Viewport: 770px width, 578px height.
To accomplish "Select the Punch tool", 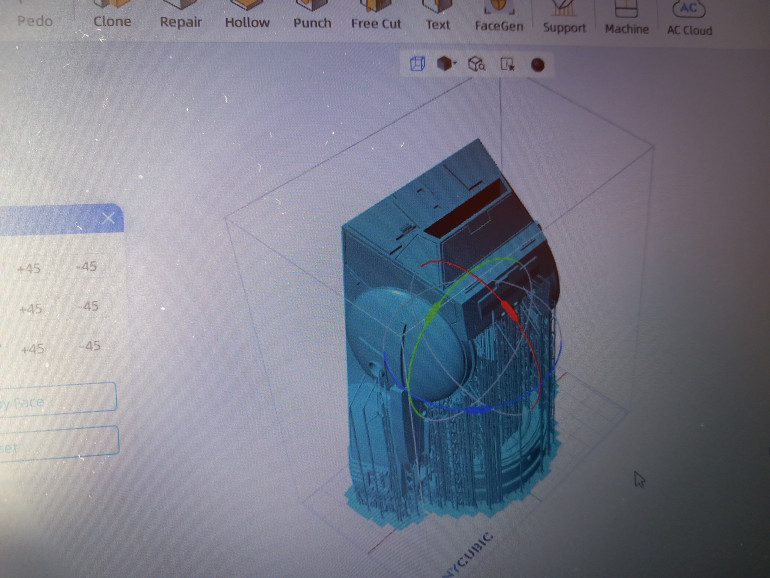I will 312,16.
